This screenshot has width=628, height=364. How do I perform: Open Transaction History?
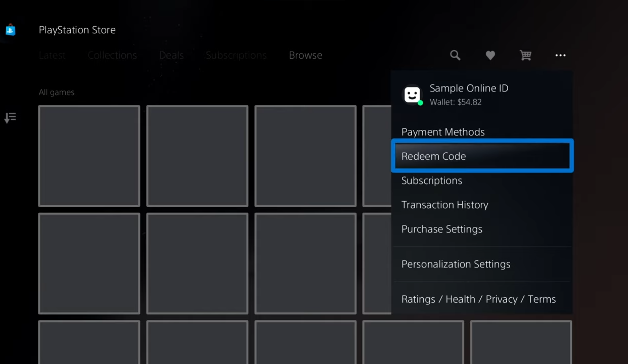click(482, 205)
